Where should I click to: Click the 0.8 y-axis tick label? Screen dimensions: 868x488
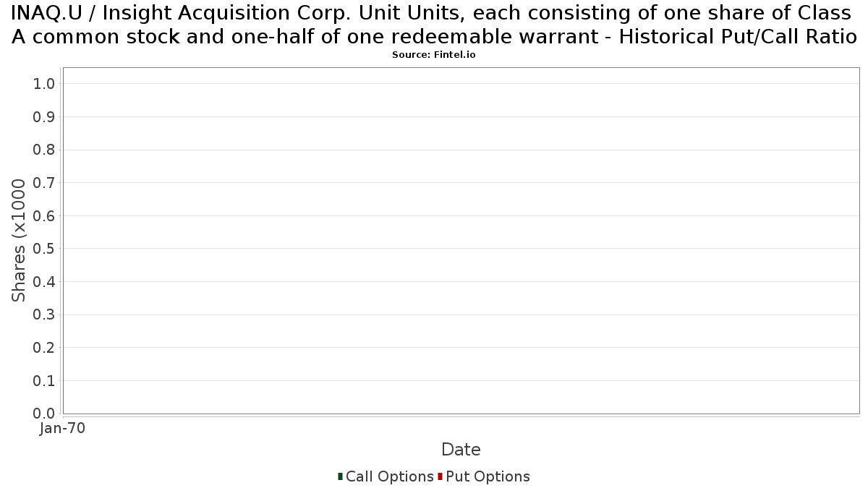pyautogui.click(x=44, y=150)
